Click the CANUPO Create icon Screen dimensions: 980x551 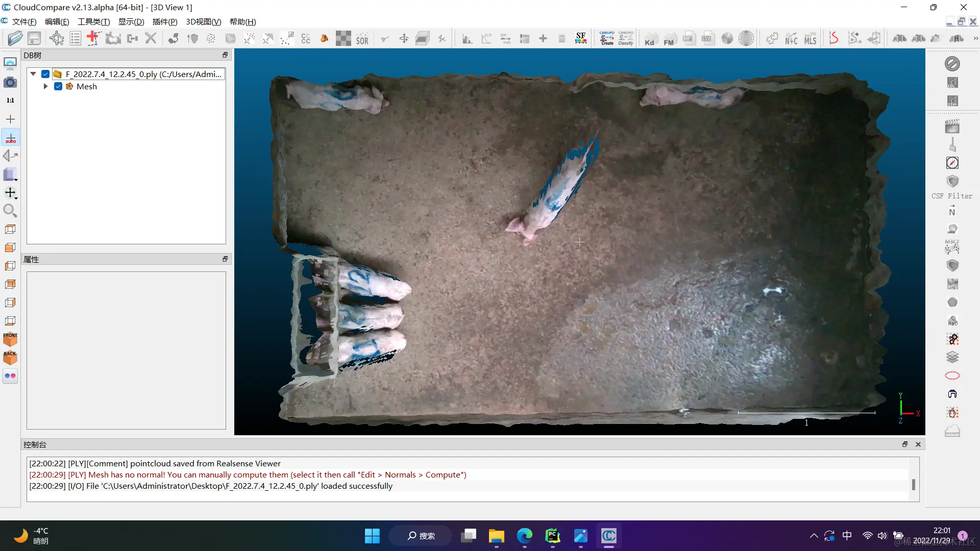click(x=607, y=38)
